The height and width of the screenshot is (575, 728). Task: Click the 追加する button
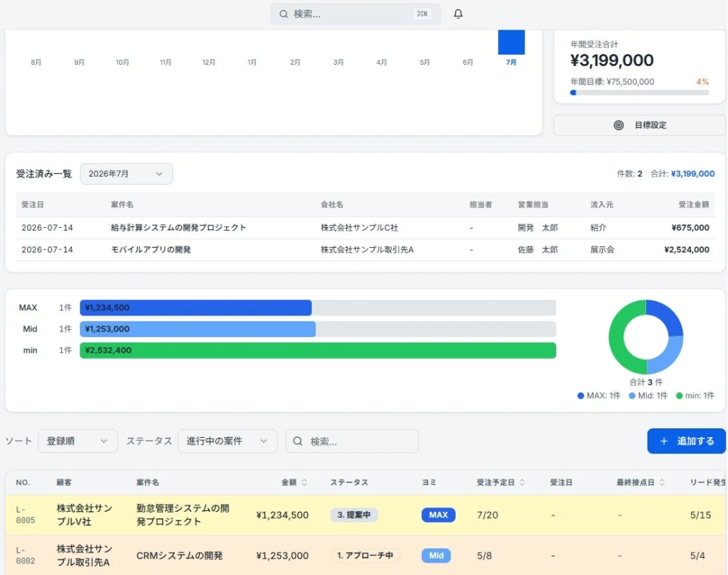[x=686, y=441]
